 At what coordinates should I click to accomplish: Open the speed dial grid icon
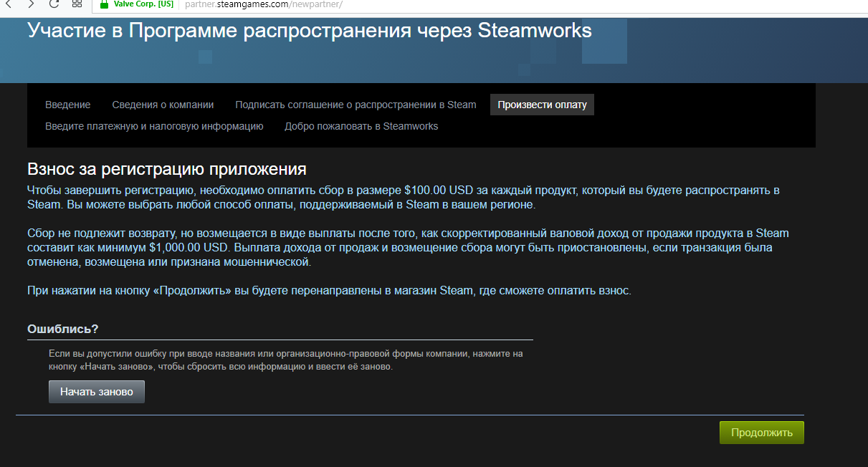point(77,4)
